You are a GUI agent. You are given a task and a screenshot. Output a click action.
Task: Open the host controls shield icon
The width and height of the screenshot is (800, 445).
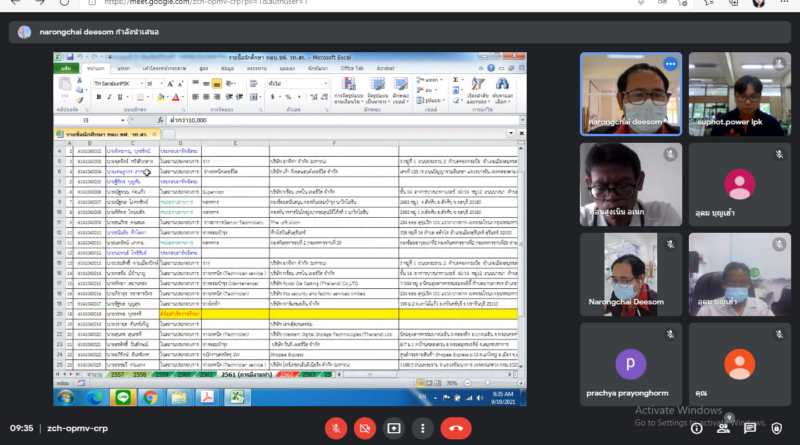tap(777, 428)
